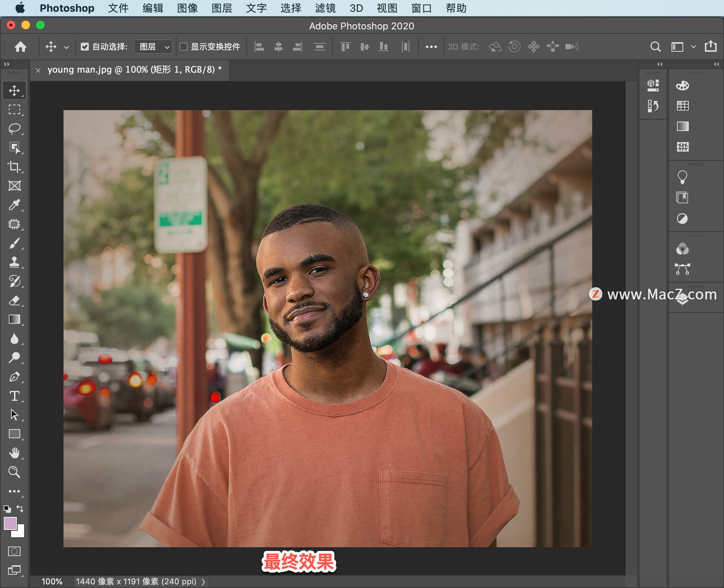This screenshot has width=724, height=588.
Task: Select the History Brush tool
Action: point(14,281)
